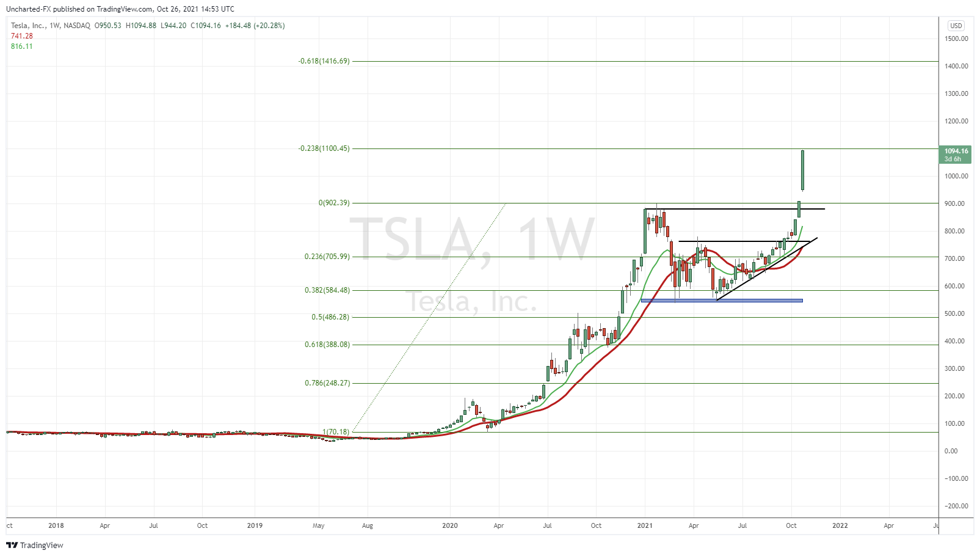Click the 2018 time axis label
Viewport: 980px width, 556px height.
(x=56, y=525)
